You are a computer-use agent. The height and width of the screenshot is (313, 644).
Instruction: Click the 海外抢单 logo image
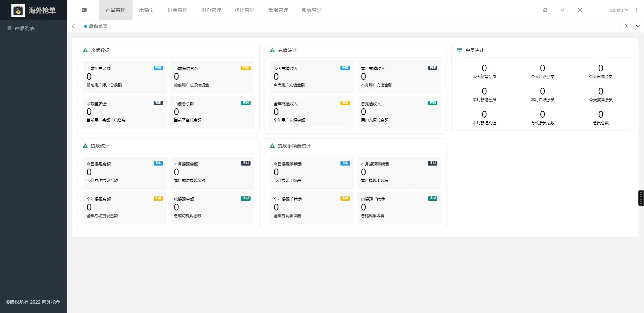click(18, 10)
